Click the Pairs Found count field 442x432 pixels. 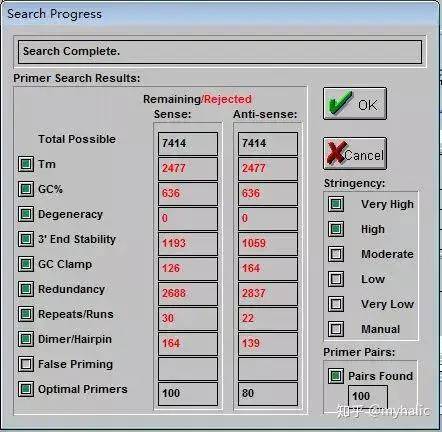coord(368,396)
